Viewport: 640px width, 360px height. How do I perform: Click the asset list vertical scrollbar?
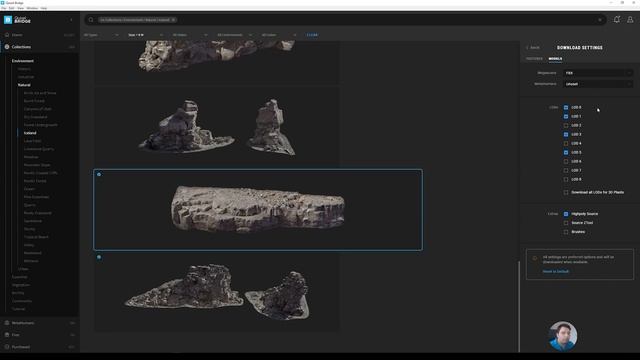[x=519, y=306]
